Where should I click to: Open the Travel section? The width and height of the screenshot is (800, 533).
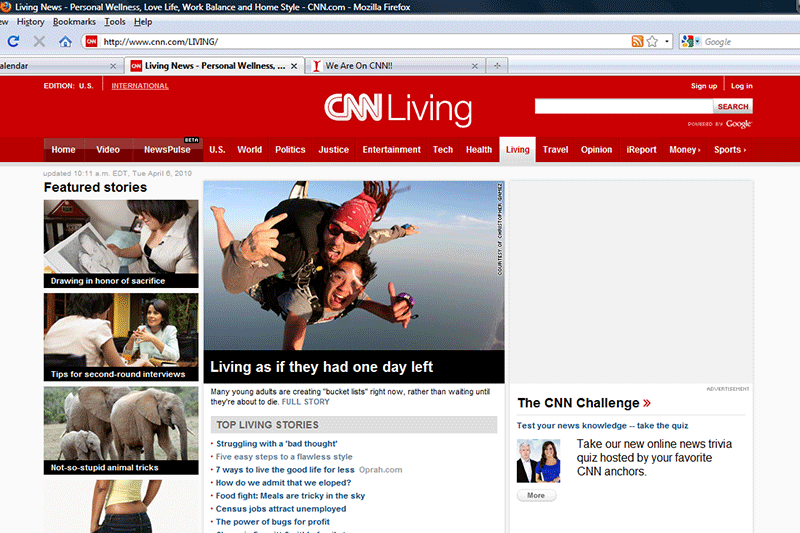pos(555,149)
